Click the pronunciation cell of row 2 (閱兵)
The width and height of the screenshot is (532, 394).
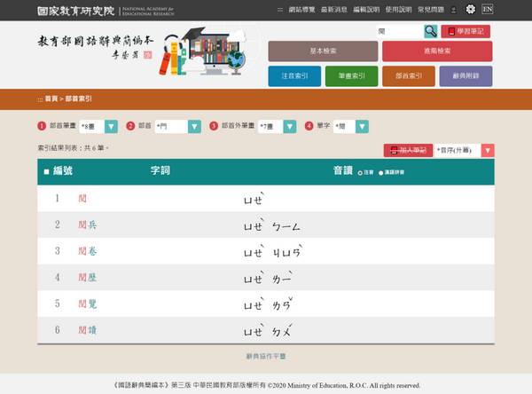pyautogui.click(x=272, y=225)
